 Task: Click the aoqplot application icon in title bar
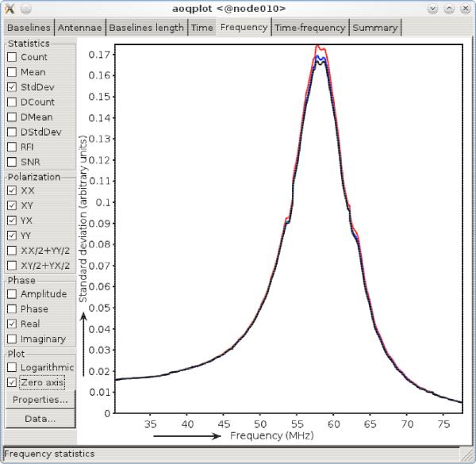click(x=10, y=9)
